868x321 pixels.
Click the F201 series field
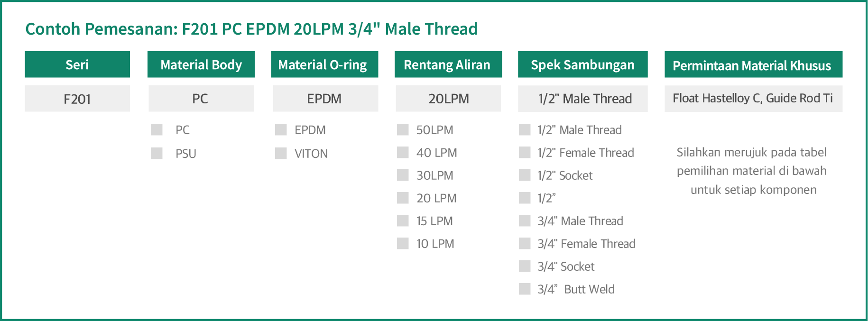click(77, 99)
